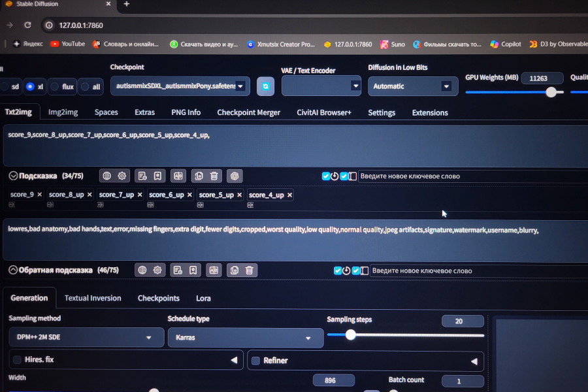This screenshot has width=588, height=392.
Task: Select the all UI preset radio
Action: [x=86, y=87]
